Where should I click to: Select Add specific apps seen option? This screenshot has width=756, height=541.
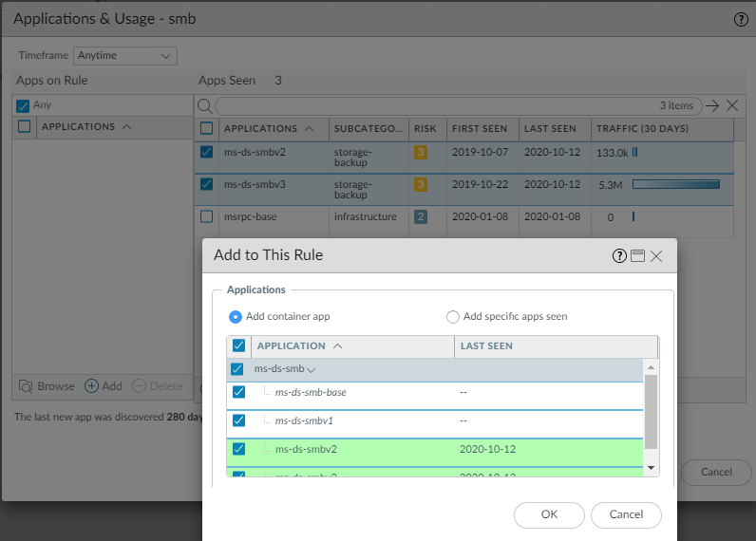tap(453, 317)
